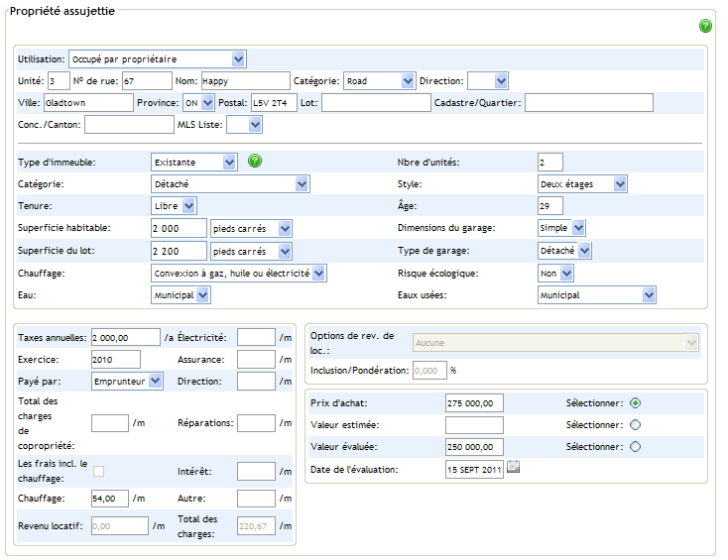Click the Prix d'achat amount field

click(474, 403)
